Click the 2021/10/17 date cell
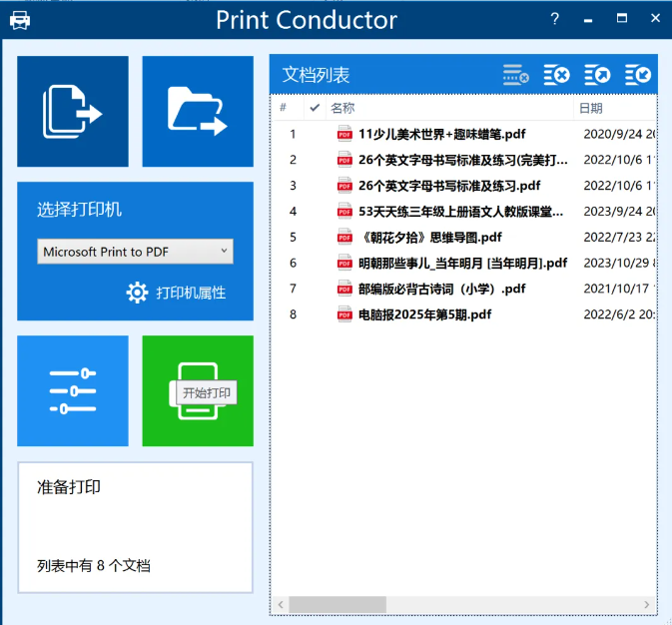The height and width of the screenshot is (625, 672). pos(619,289)
